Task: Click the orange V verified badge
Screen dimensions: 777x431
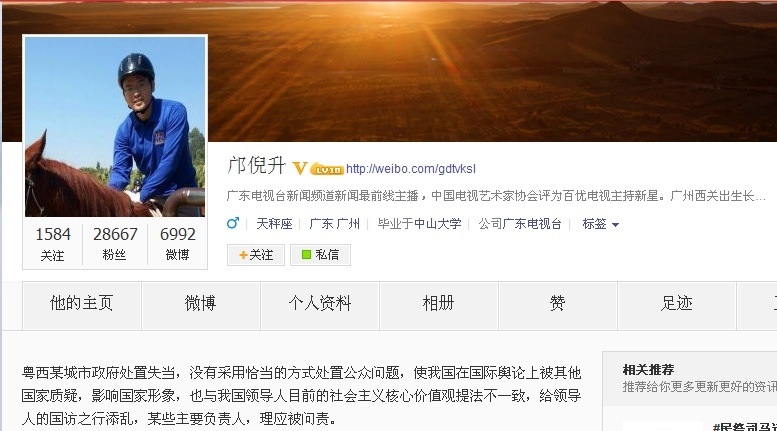Action: (x=299, y=168)
